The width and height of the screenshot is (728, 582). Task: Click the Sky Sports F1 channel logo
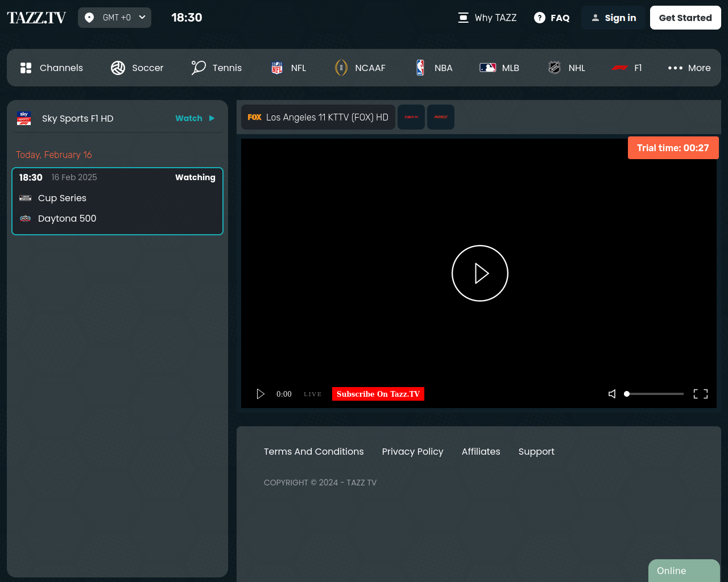[x=24, y=118]
